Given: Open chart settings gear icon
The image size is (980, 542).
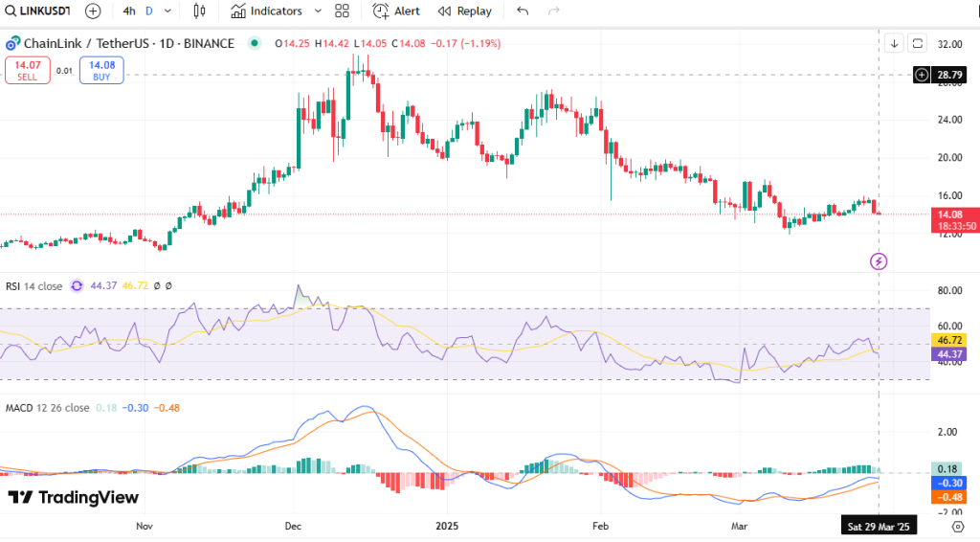Looking at the screenshot, I should pos(957,527).
